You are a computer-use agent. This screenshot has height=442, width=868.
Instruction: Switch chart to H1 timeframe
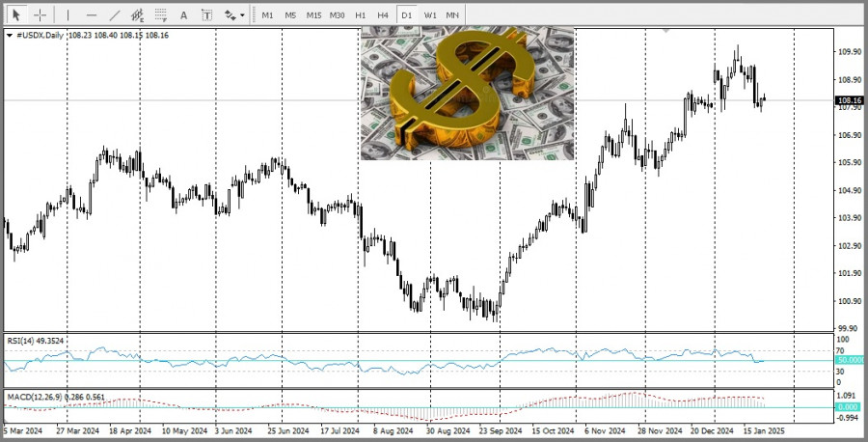tap(361, 15)
